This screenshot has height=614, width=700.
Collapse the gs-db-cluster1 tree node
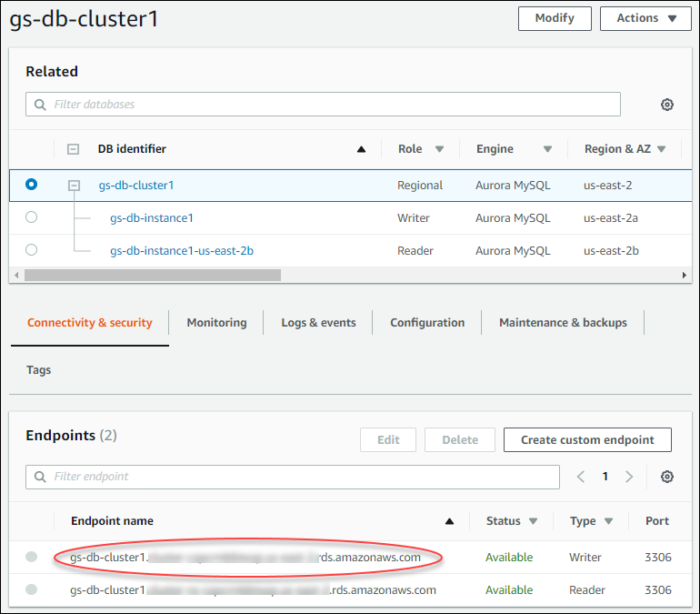(x=74, y=185)
